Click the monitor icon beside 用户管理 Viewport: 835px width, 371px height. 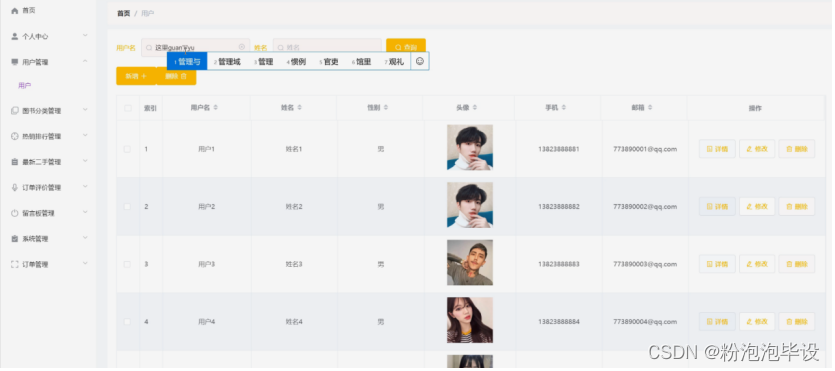coord(15,62)
